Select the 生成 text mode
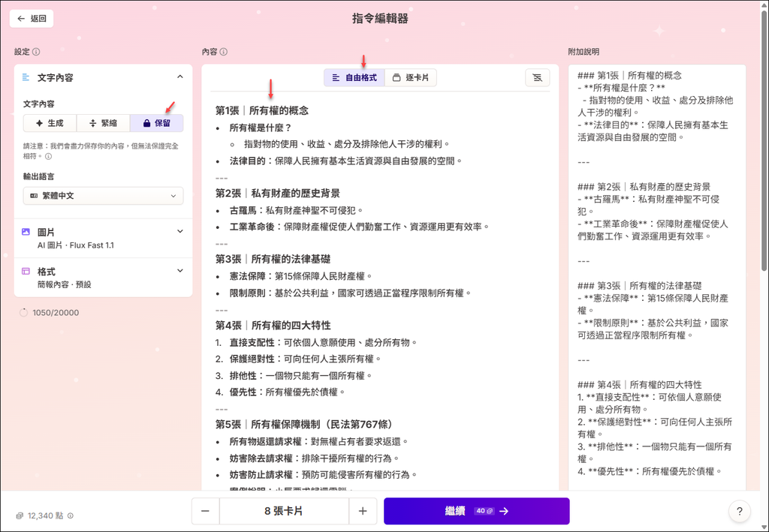769x532 pixels. (50, 123)
